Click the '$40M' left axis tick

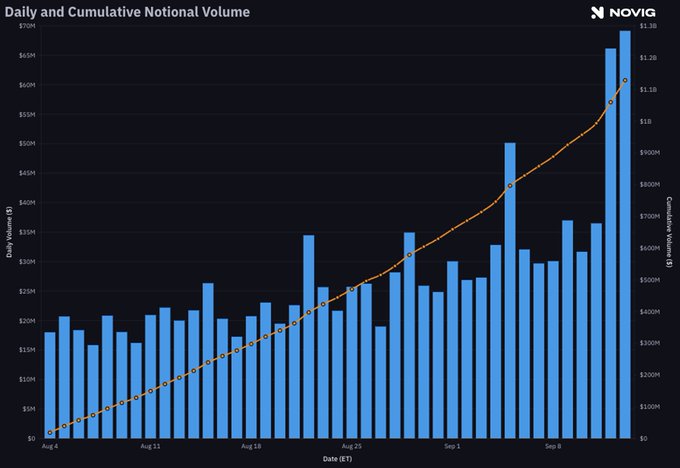(27, 203)
